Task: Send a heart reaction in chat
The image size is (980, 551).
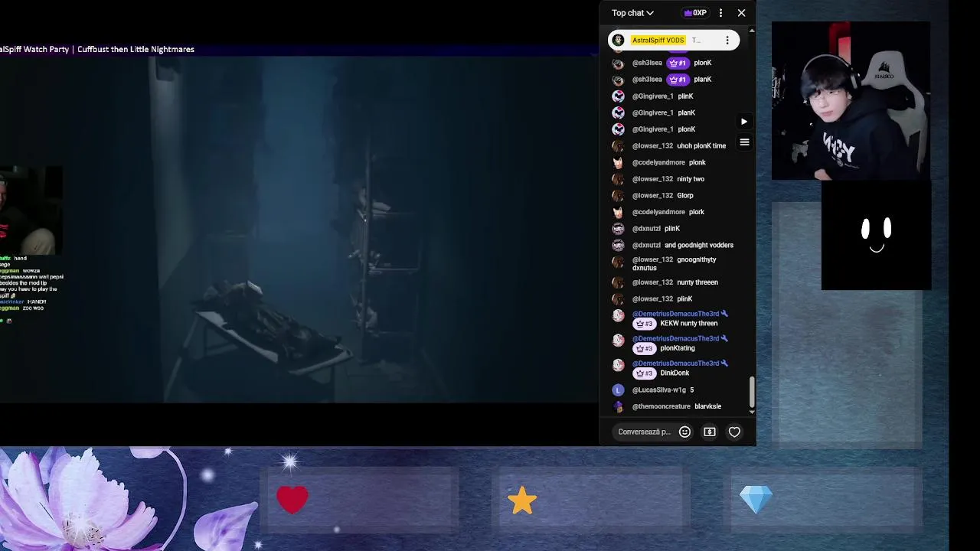Action: [734, 432]
